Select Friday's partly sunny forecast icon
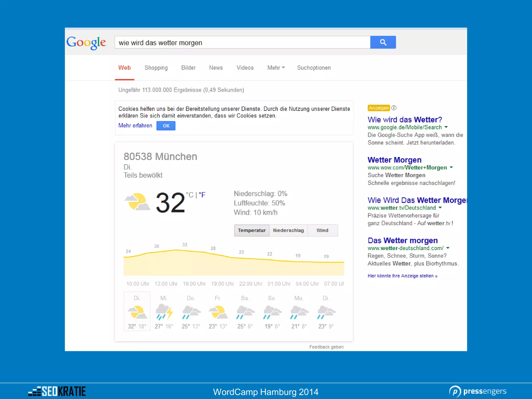The height and width of the screenshot is (399, 532). [218, 312]
